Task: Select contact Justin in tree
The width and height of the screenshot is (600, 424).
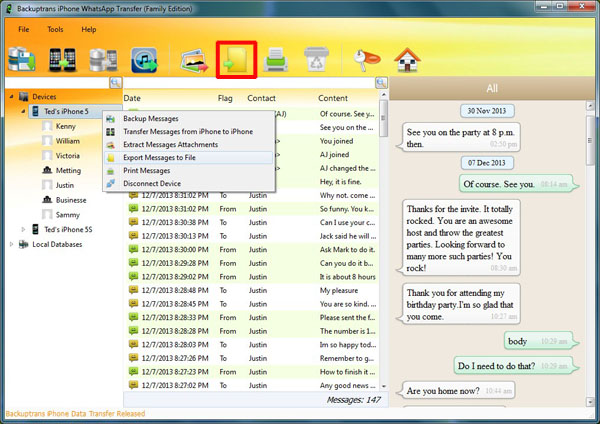Action: pyautogui.click(x=65, y=185)
